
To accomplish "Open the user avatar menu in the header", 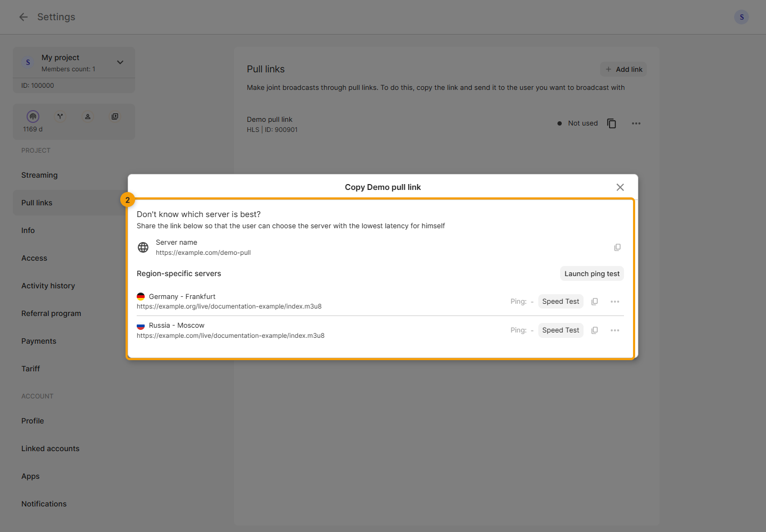I will (x=742, y=17).
